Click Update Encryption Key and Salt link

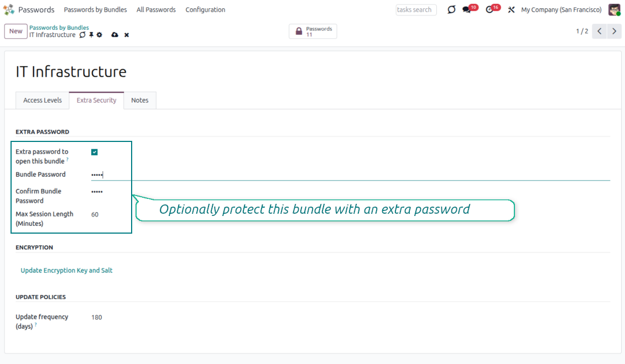[x=66, y=271]
